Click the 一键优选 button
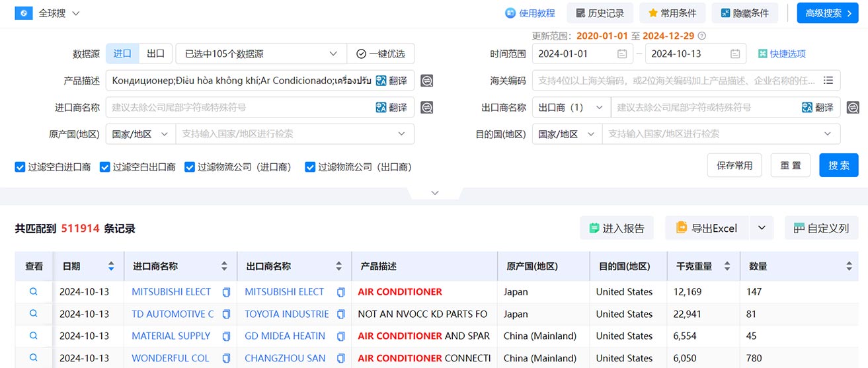 click(x=381, y=54)
